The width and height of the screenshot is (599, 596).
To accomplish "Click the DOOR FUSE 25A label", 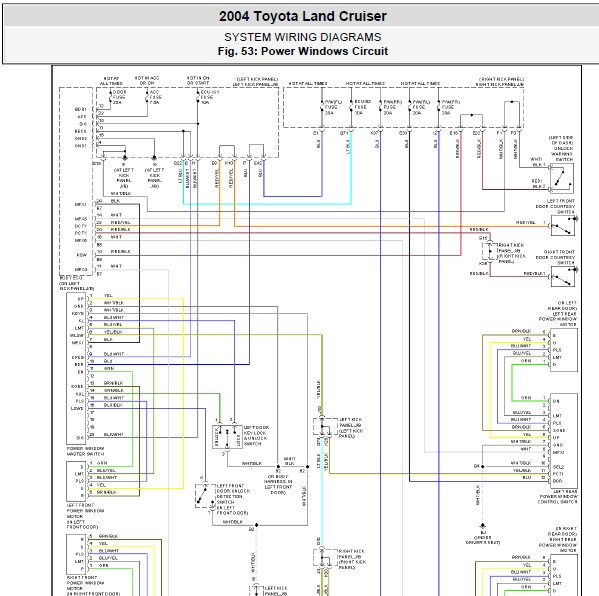I will [119, 97].
